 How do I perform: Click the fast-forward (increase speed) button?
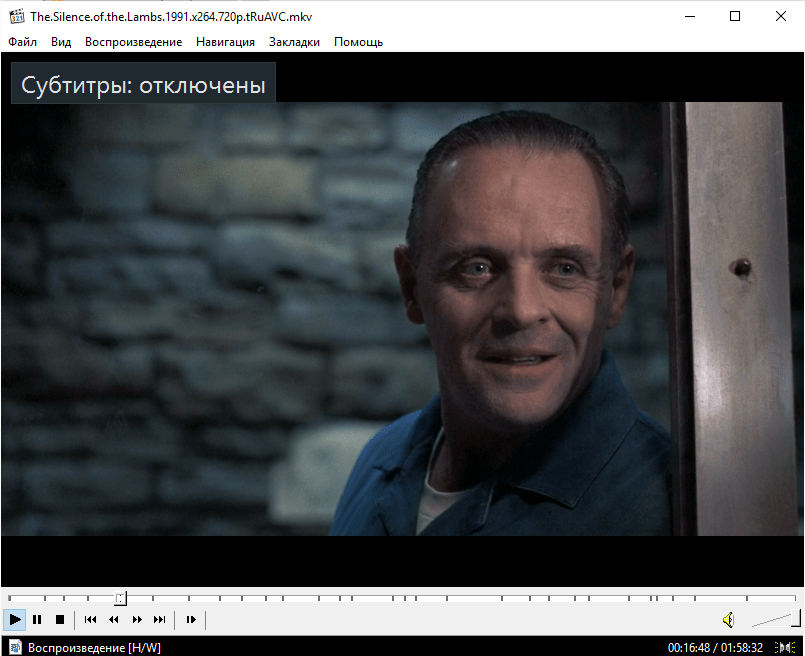click(137, 620)
